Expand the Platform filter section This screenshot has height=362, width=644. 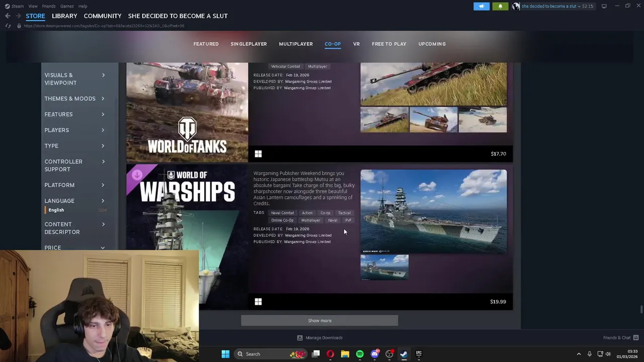pyautogui.click(x=75, y=185)
